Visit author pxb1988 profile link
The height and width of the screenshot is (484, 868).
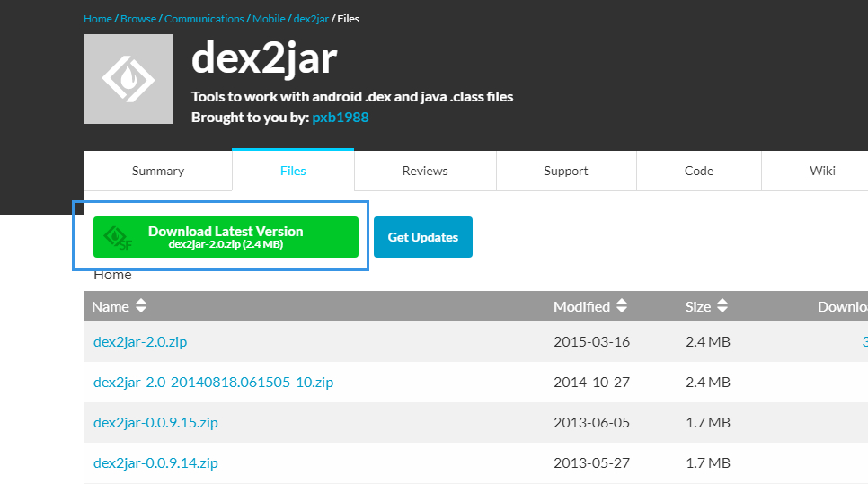click(341, 118)
